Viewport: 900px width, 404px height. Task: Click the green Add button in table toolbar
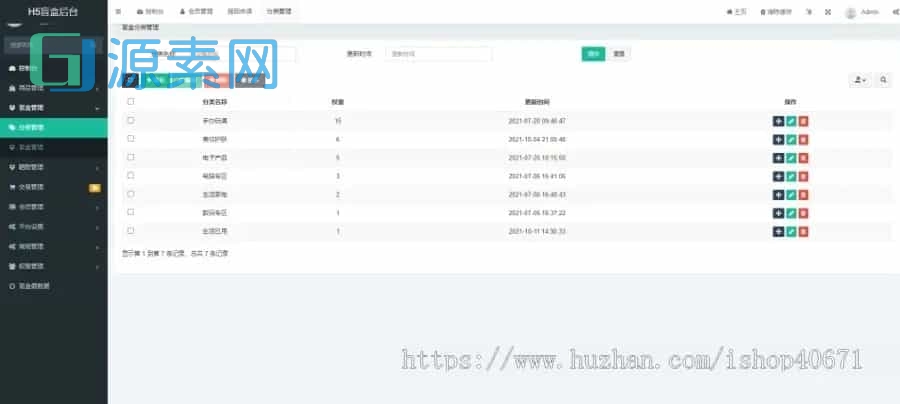155,80
